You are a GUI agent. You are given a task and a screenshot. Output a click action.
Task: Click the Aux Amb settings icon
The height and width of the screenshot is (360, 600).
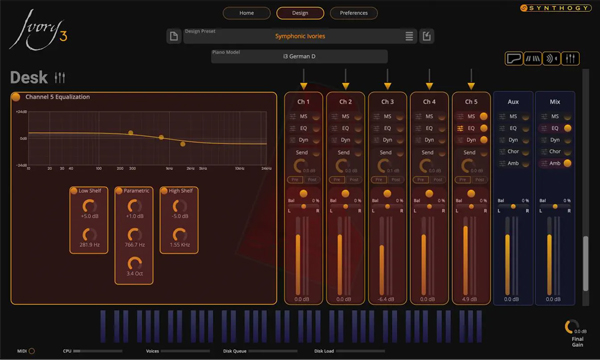[502, 163]
